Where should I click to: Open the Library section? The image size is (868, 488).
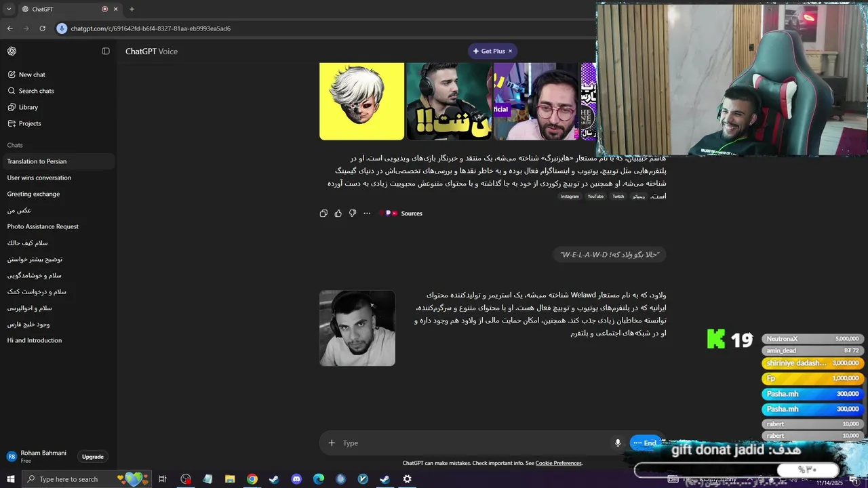(22, 107)
